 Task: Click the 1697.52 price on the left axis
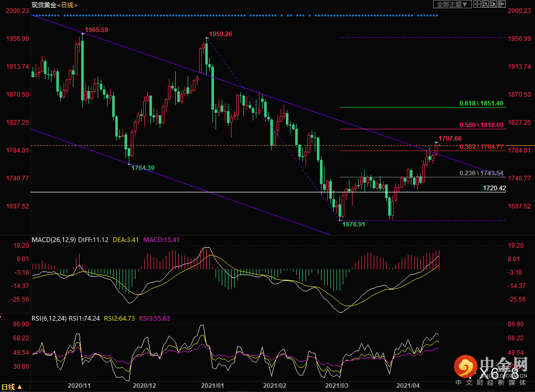click(x=18, y=206)
